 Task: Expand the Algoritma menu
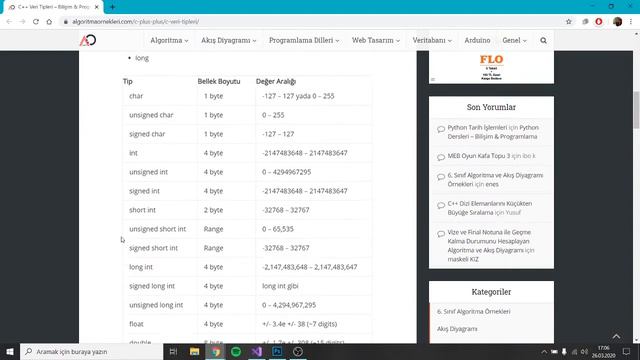pos(169,40)
